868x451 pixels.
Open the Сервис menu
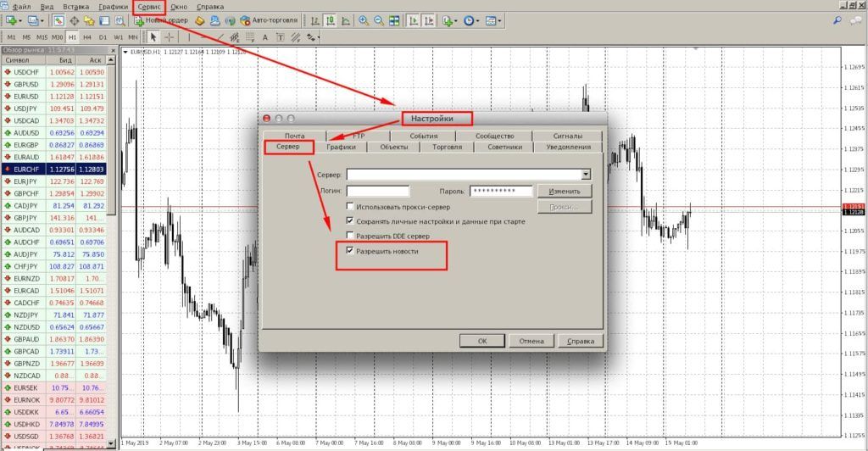pos(149,6)
